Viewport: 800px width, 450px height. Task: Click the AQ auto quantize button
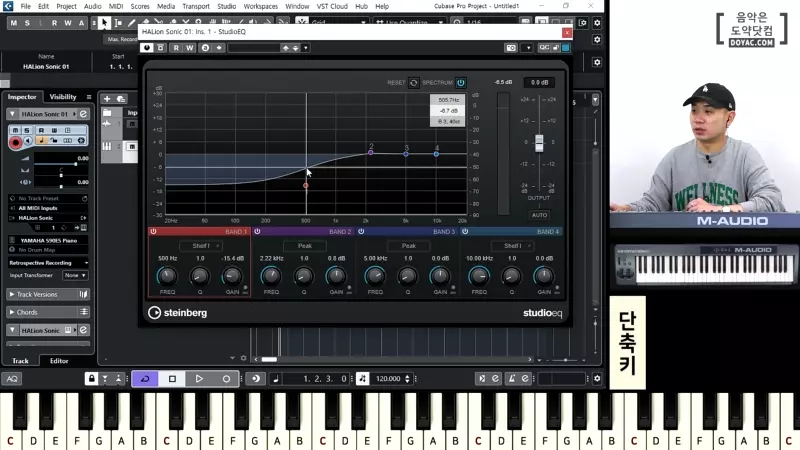(x=12, y=379)
